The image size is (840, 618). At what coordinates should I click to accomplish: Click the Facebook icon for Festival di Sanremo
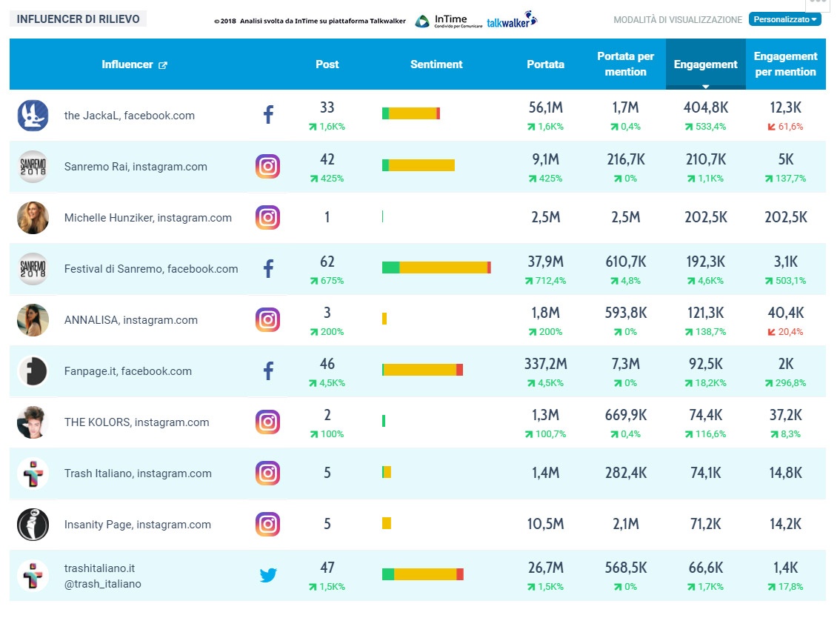pyautogui.click(x=268, y=268)
